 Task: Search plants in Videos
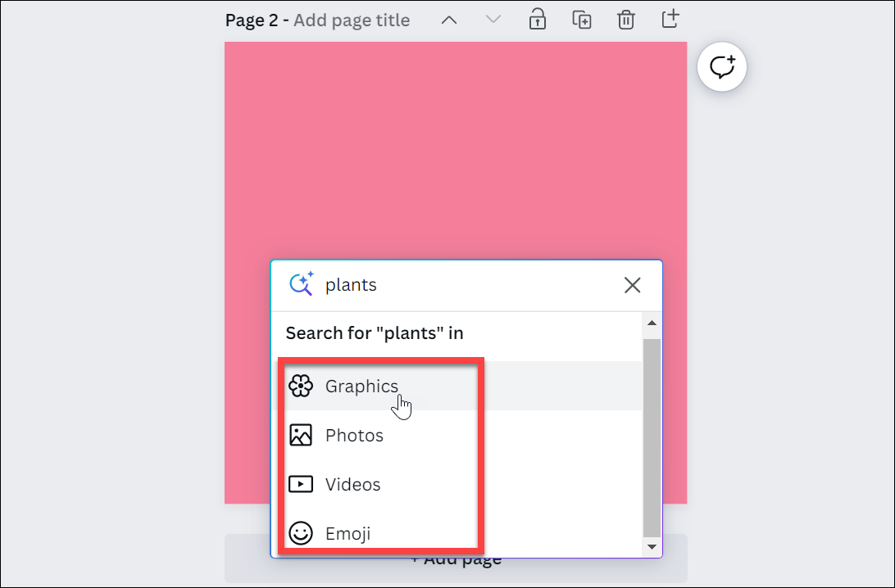457,484
